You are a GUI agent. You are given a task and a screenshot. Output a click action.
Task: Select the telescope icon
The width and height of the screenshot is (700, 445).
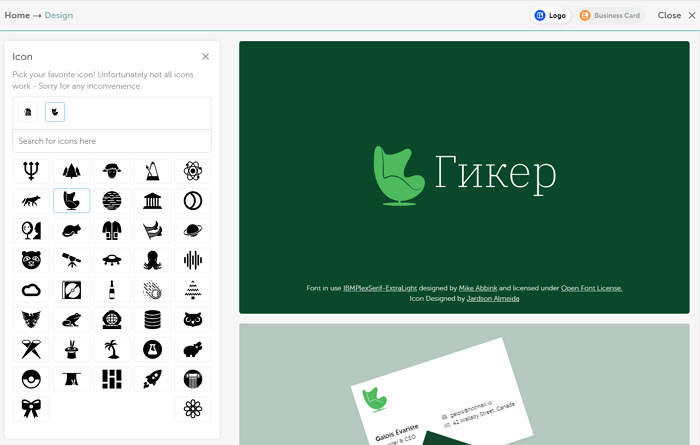pyautogui.click(x=71, y=260)
